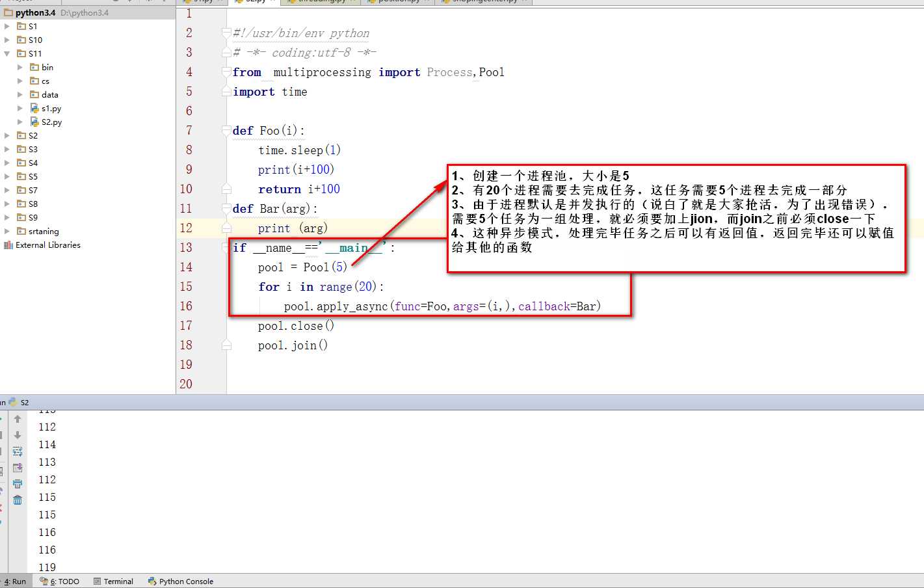Clear console output with trash icon
Screen dimensions: 924x588
pos(18,500)
